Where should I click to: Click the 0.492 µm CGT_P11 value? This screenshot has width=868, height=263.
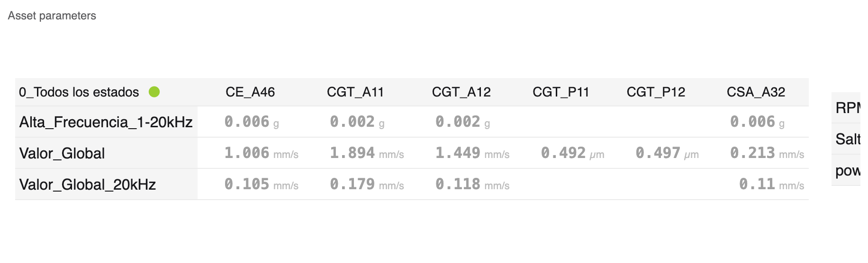(572, 153)
